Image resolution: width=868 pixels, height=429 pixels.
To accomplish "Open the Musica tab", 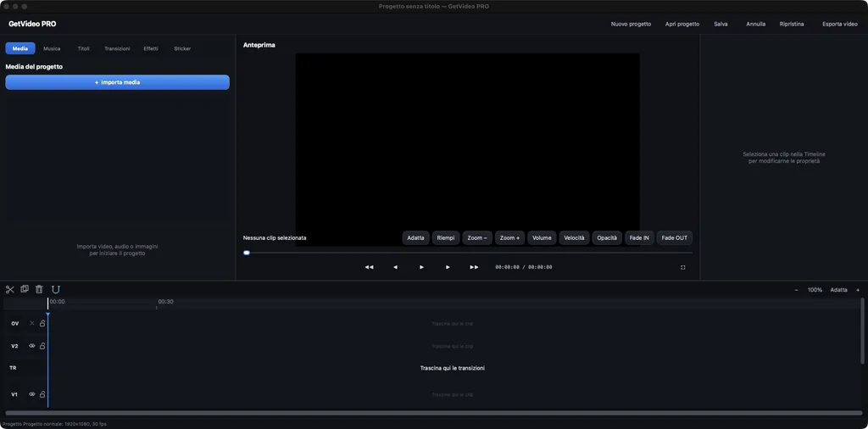I will tap(52, 48).
